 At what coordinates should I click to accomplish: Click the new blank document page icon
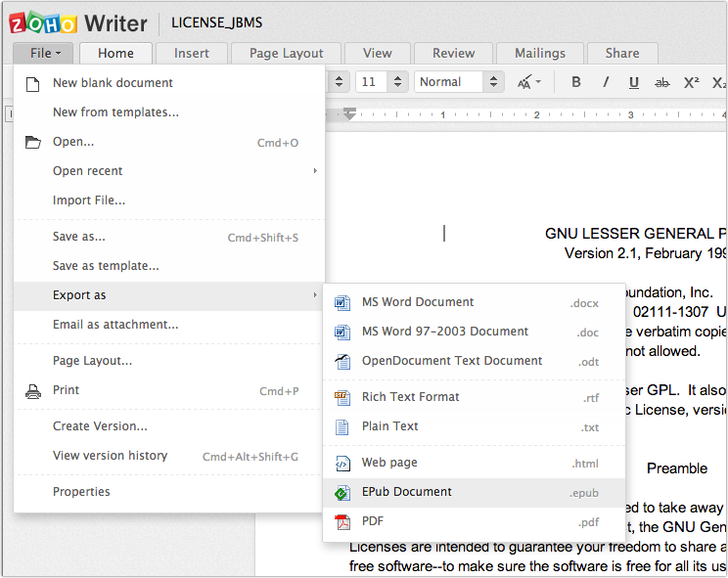pyautogui.click(x=32, y=84)
